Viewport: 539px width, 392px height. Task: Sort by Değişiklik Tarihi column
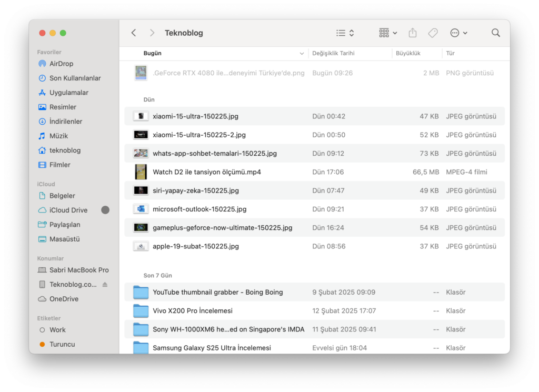333,53
